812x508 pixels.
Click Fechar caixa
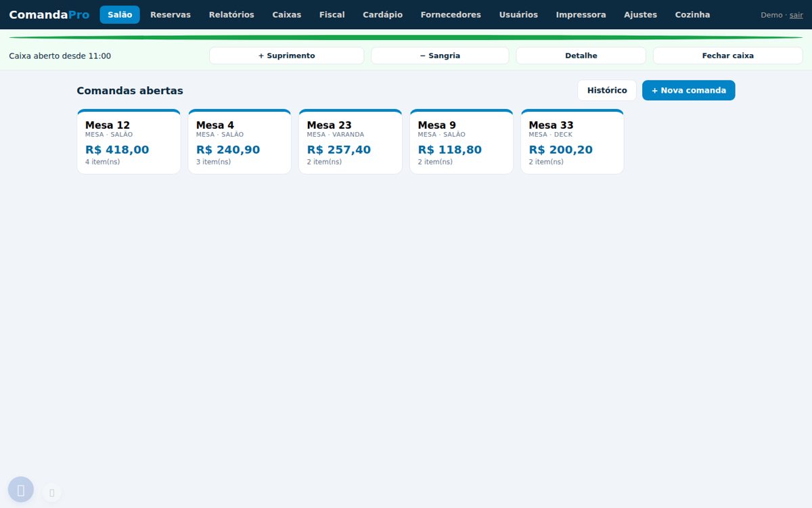pos(728,56)
